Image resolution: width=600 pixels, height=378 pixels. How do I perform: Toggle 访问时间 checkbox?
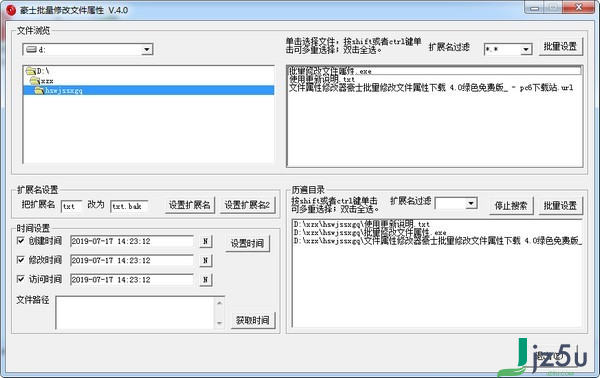pyautogui.click(x=21, y=279)
